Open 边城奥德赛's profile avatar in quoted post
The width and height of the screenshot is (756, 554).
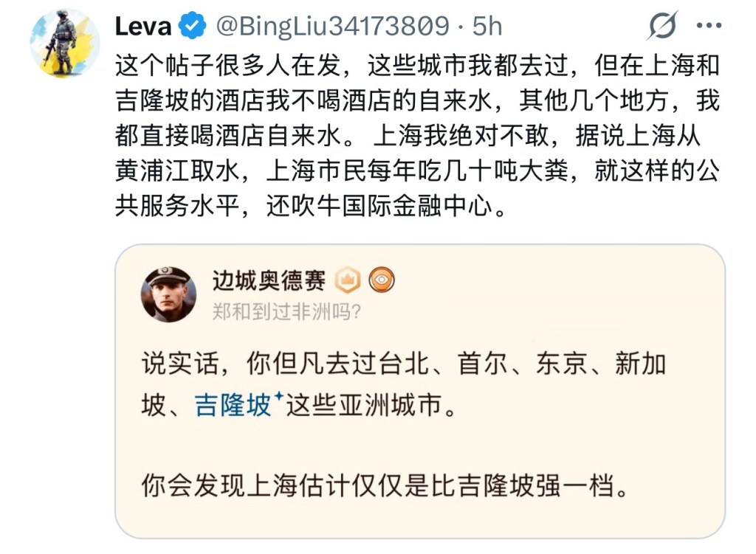[168, 294]
